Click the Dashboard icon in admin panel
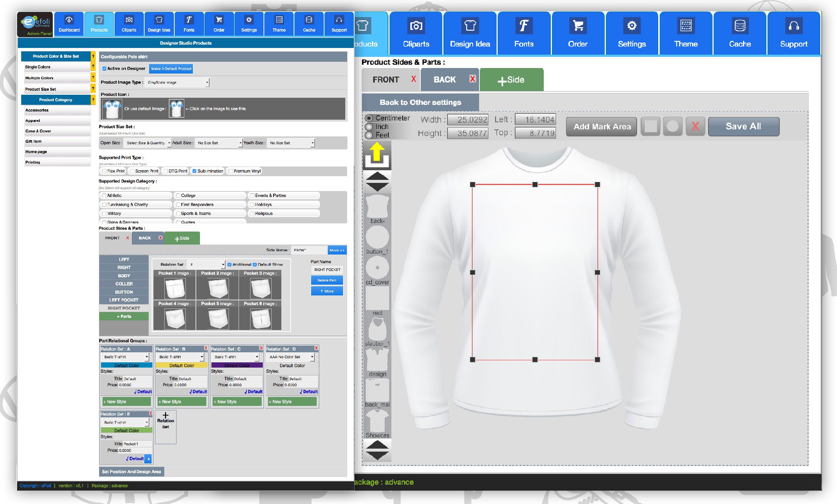This screenshot has height=504, width=837. coord(69,20)
